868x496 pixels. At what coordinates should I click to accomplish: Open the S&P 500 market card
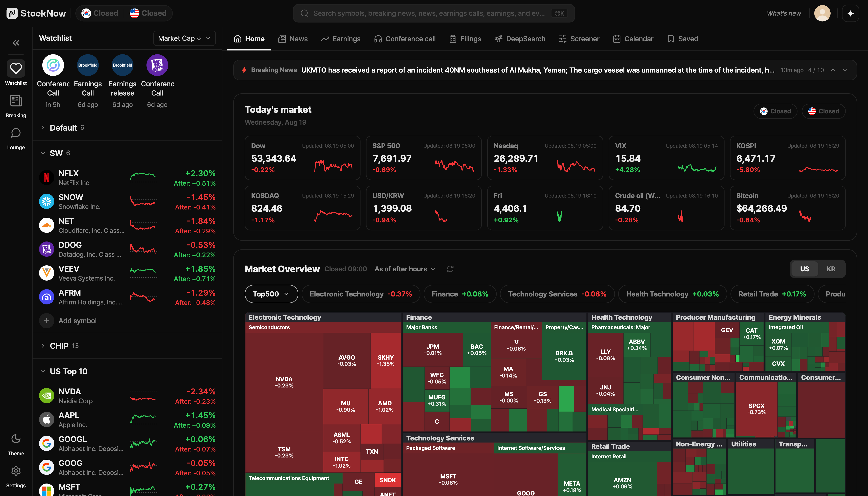pos(424,158)
